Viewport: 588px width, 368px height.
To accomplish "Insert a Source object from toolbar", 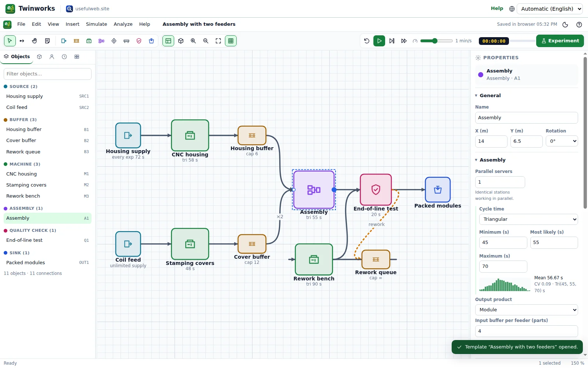I will pos(64,41).
